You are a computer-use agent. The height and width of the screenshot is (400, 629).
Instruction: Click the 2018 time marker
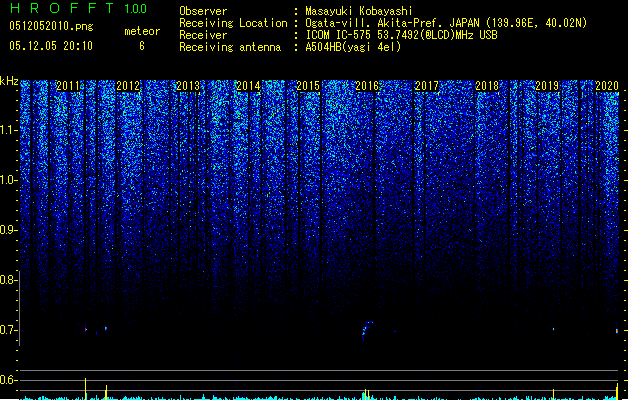(487, 86)
